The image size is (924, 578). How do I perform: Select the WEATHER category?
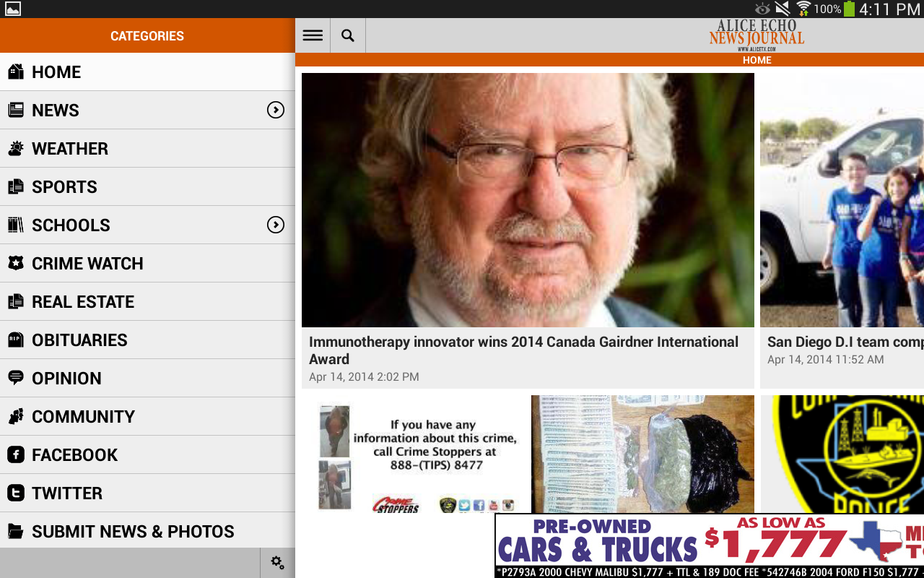(x=147, y=148)
